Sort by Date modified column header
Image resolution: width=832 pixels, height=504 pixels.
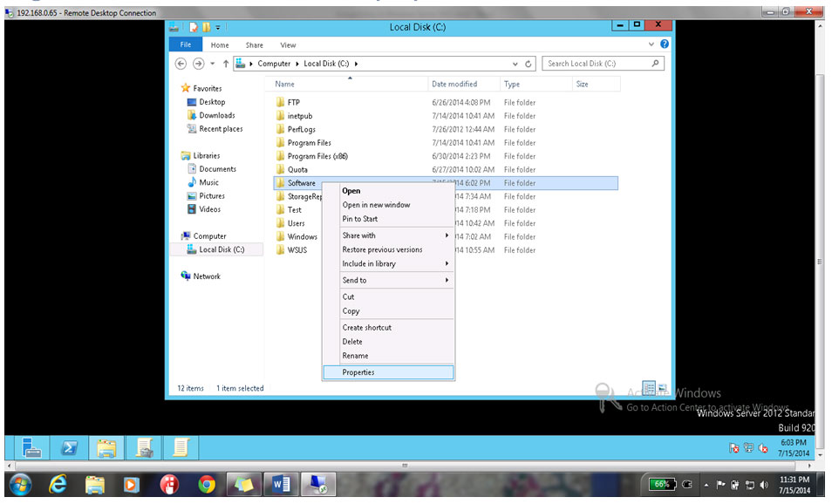click(x=464, y=84)
